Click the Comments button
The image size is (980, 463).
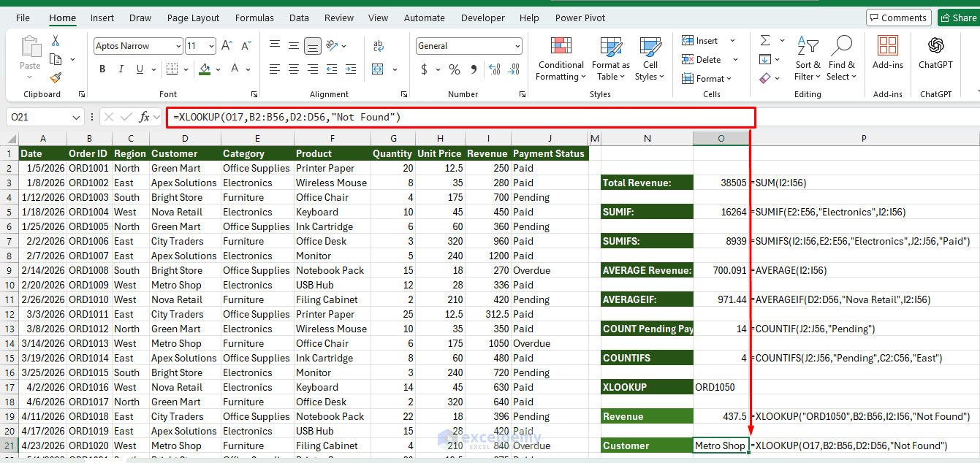click(898, 18)
